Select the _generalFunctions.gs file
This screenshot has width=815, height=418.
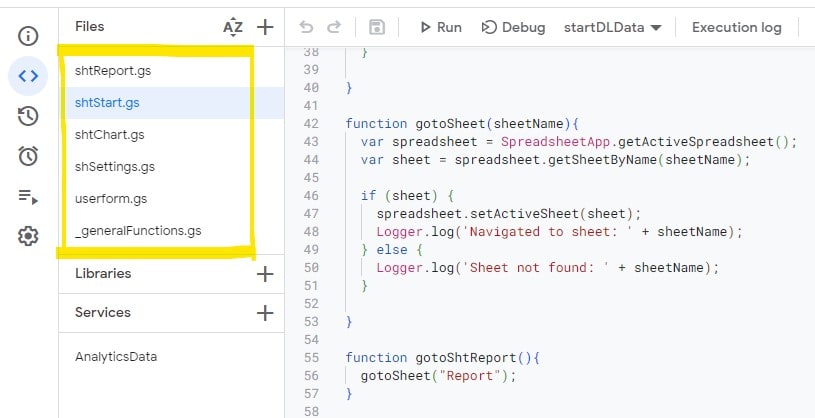[138, 231]
